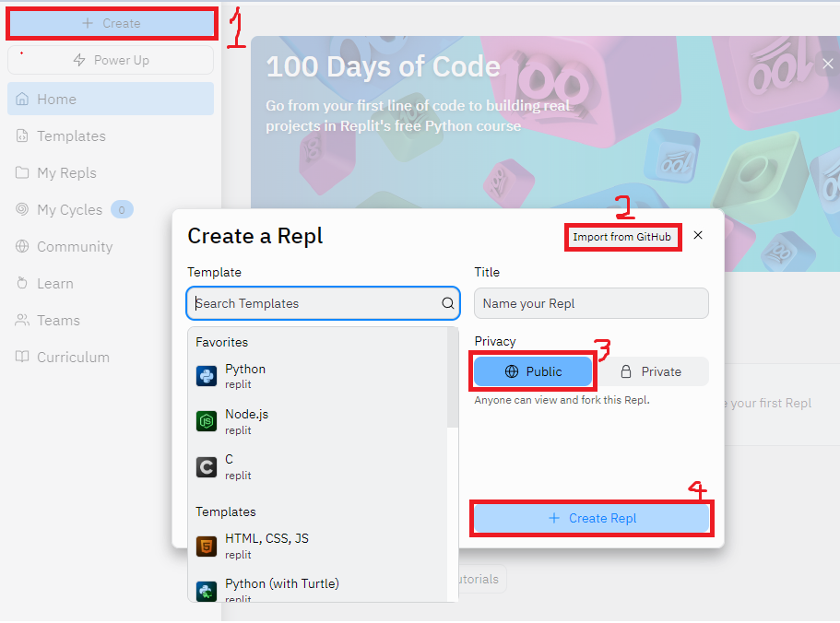Click the globe icon on Public button
This screenshot has height=623, width=840.
[x=512, y=371]
